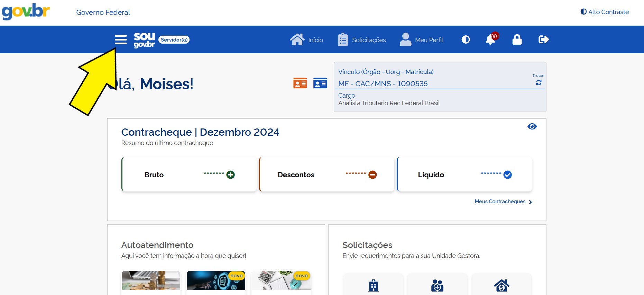Go to Início in the navigation bar

[x=306, y=40]
